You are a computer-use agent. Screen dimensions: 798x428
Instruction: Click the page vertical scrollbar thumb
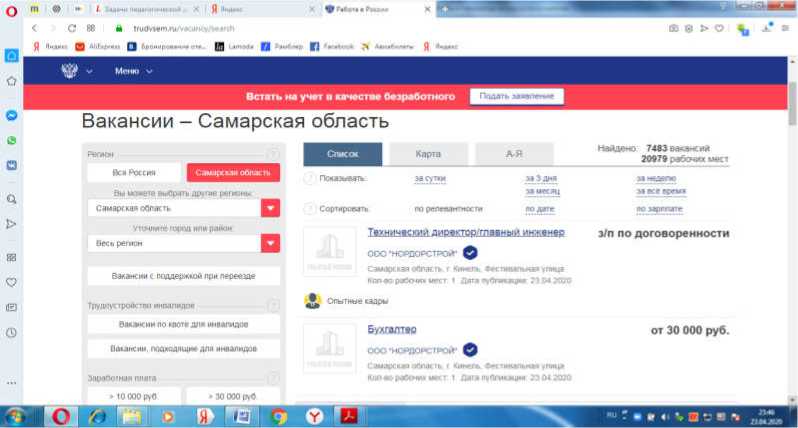point(792,103)
